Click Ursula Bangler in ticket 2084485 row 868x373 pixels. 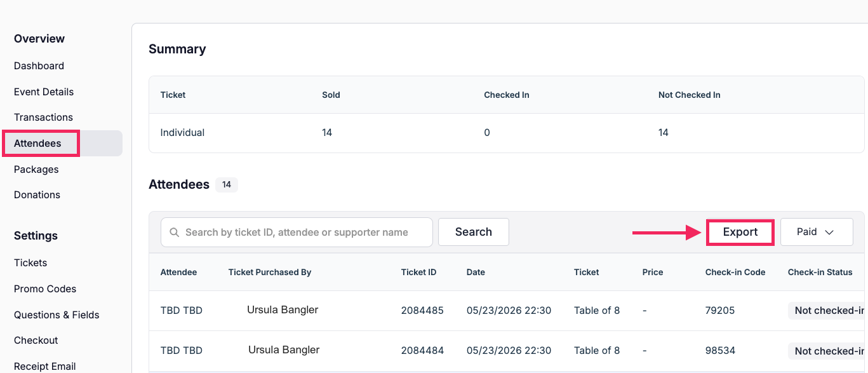click(x=283, y=310)
